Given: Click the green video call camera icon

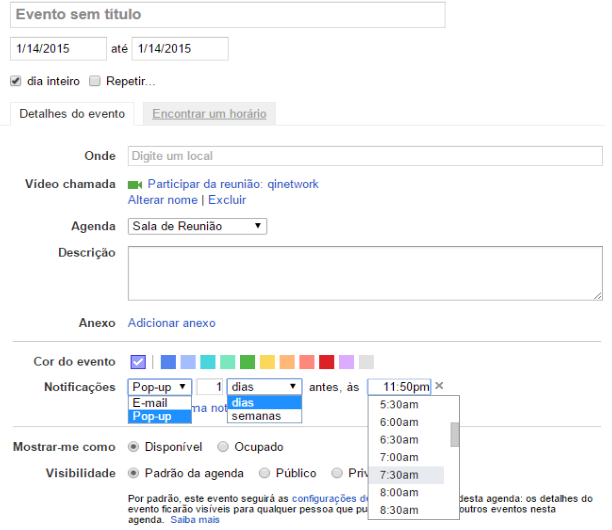Looking at the screenshot, I should 135,185.
